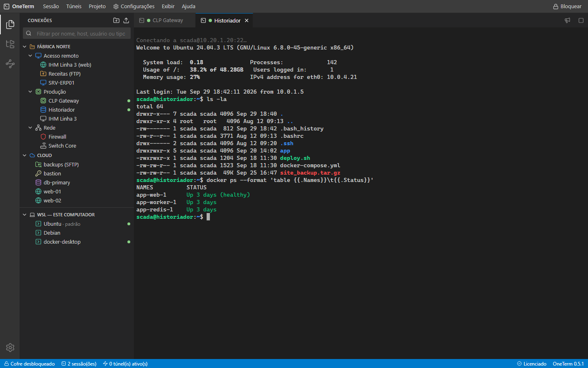This screenshot has width=588, height=368.
Task: Collapse the CLOUD group
Action: (x=24, y=155)
